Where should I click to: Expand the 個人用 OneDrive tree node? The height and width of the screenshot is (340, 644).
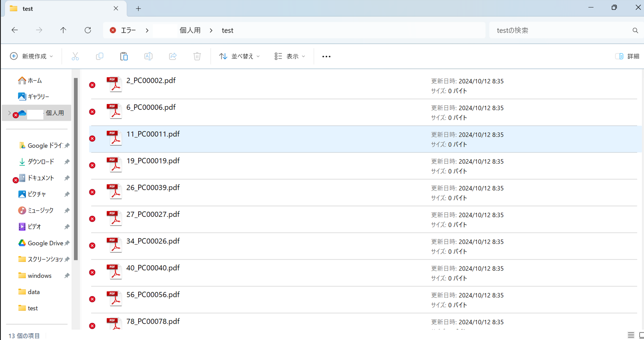coord(9,113)
